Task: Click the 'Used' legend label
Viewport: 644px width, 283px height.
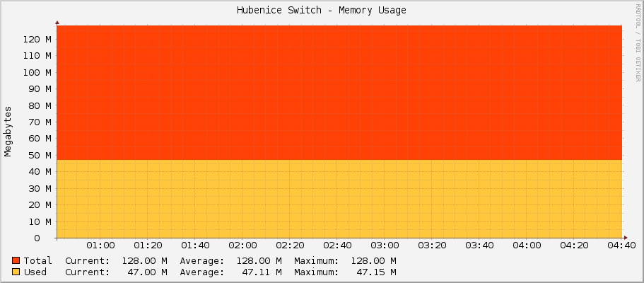Action: coord(35,272)
